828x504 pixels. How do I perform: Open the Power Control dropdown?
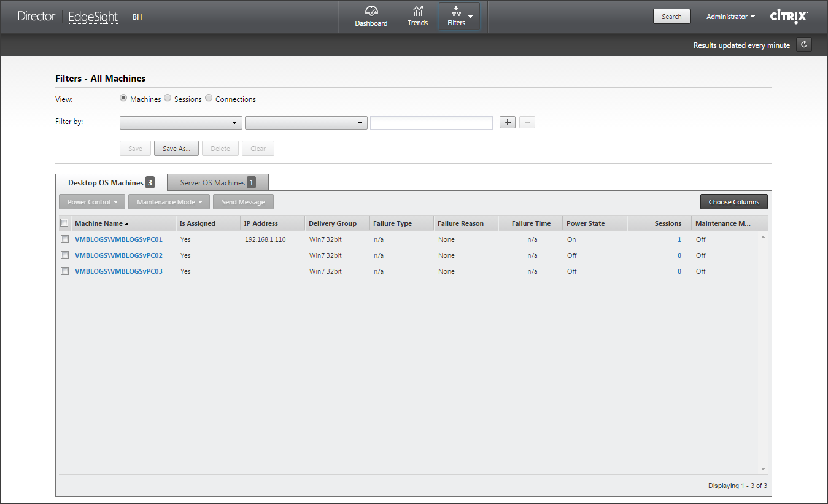tap(92, 202)
